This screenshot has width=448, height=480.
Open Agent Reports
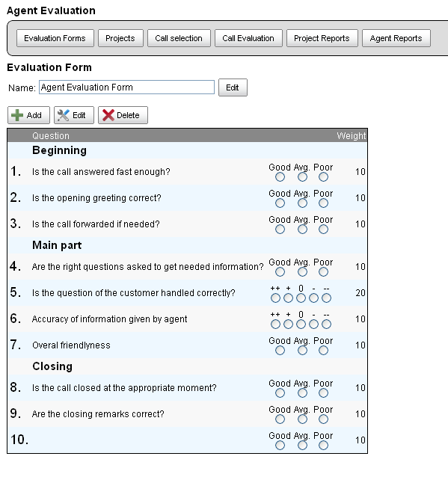pyautogui.click(x=396, y=38)
